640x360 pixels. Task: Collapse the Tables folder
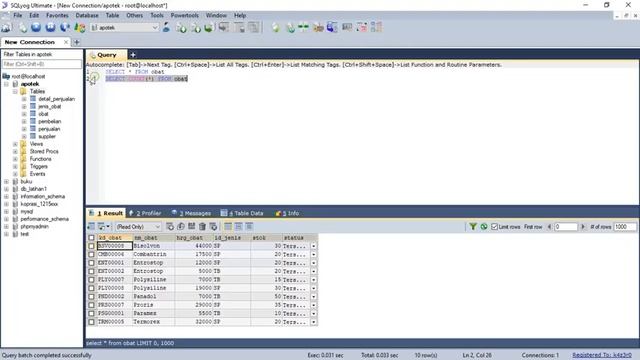tap(15, 91)
